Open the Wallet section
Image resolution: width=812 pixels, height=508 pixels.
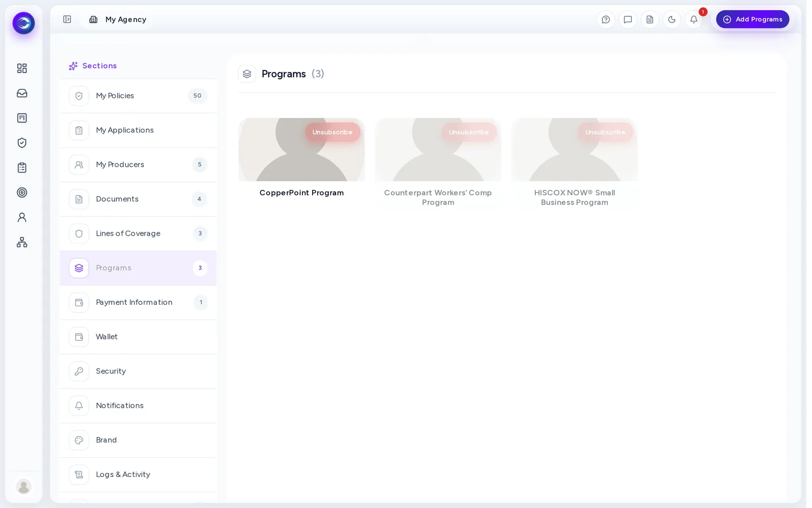coord(138,337)
